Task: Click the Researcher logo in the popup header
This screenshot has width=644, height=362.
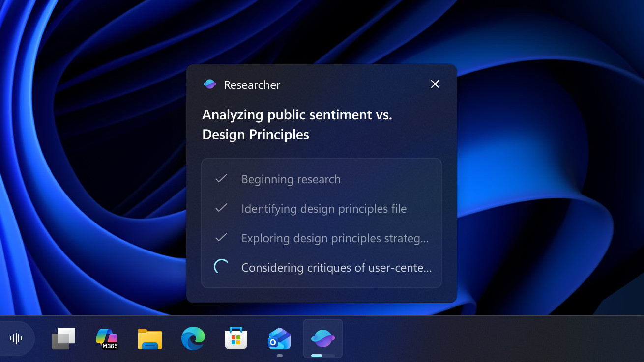Action: pyautogui.click(x=210, y=84)
